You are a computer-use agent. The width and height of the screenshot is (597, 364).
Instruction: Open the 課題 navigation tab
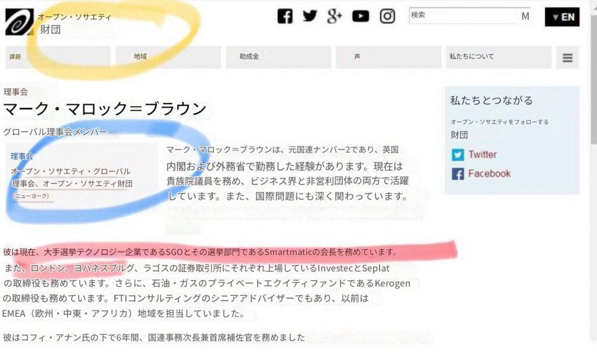point(58,57)
